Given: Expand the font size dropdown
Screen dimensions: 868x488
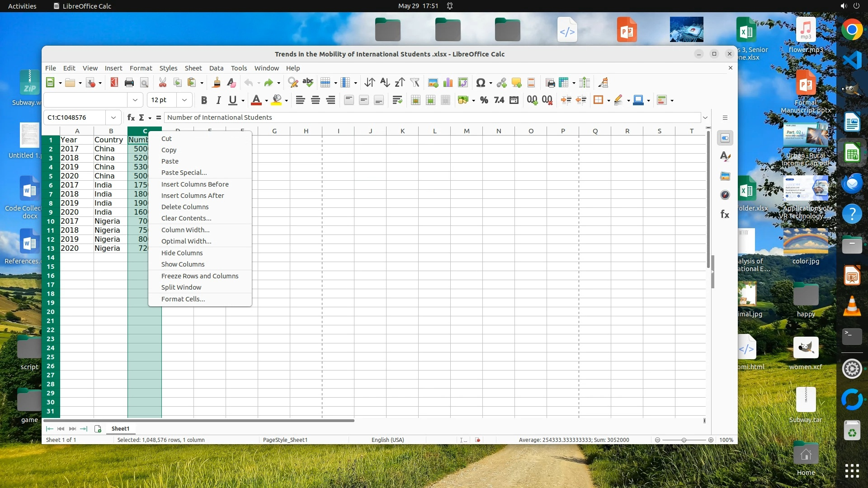Looking at the screenshot, I should click(184, 100).
